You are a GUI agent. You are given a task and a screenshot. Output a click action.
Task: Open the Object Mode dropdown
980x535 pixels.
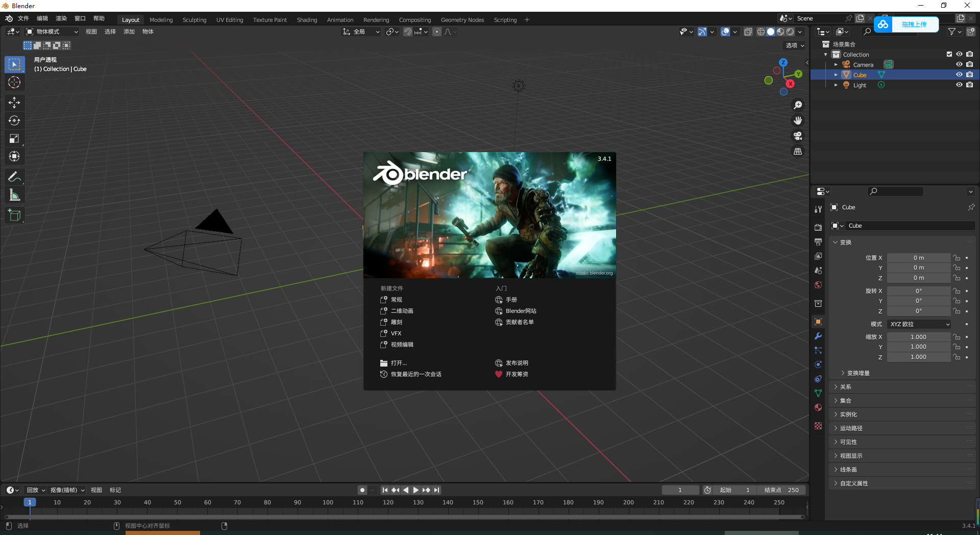click(52, 32)
